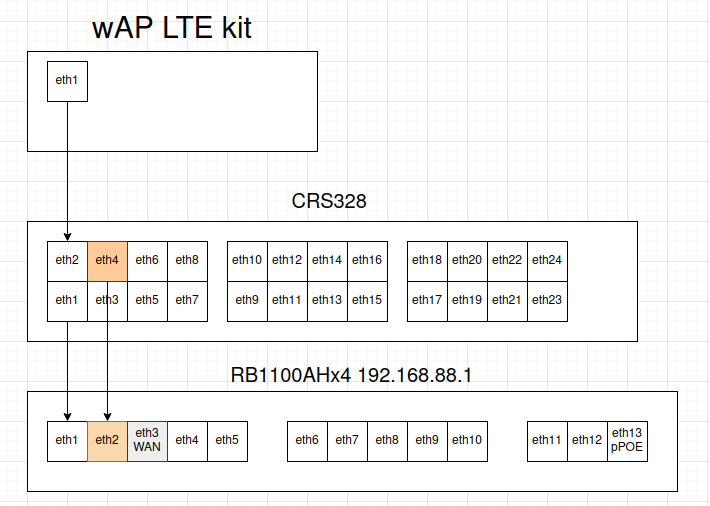This screenshot has width=710, height=506.
Task: Select the eth15 port on CRS328
Action: point(367,301)
